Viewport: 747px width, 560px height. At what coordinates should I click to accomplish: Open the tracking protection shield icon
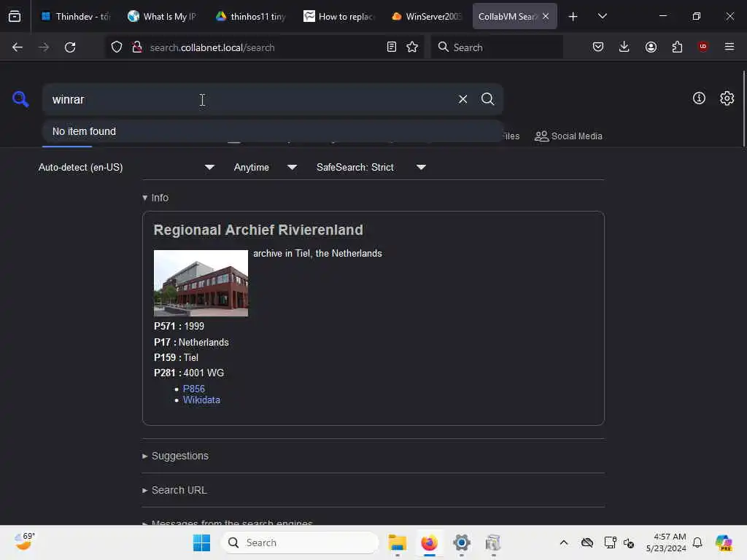(117, 47)
